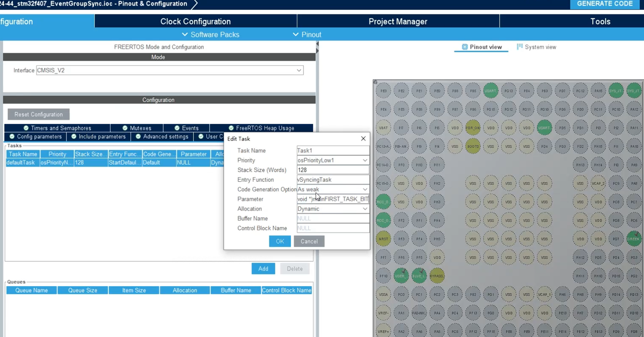Open the Code Generation Option dropdown
644x337 pixels.
point(333,189)
